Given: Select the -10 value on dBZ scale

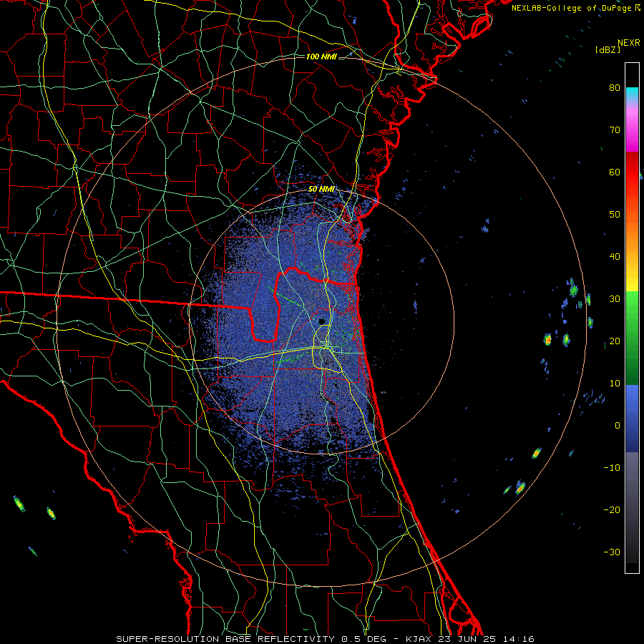Looking at the screenshot, I should click(x=612, y=467).
